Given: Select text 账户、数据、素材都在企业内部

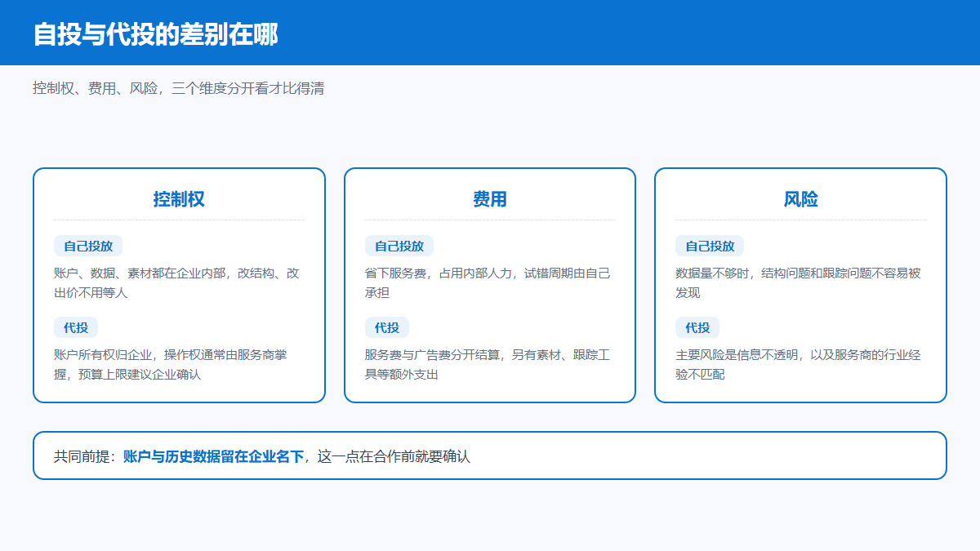Looking at the screenshot, I should (x=139, y=273).
